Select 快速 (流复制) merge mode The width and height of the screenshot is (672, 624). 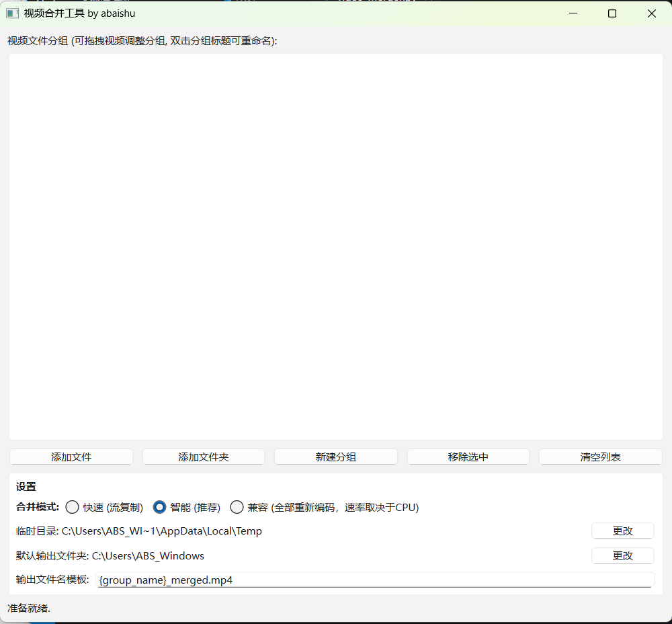pos(73,507)
